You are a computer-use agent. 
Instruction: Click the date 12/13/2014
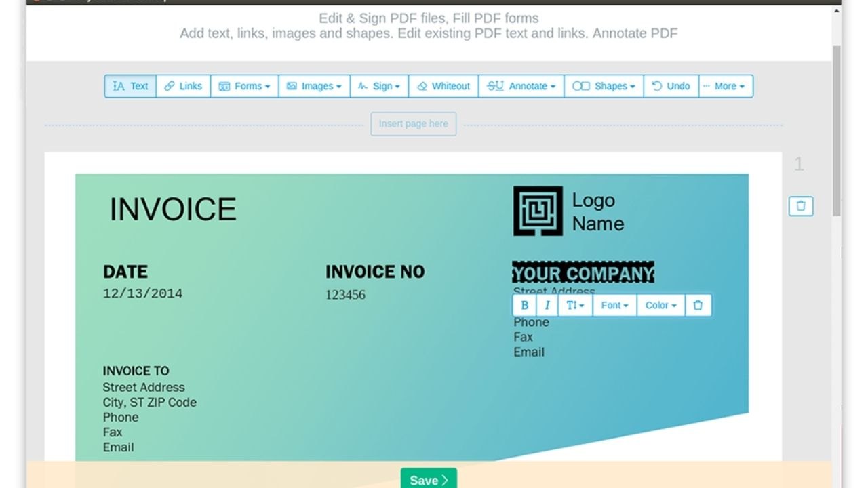click(142, 293)
